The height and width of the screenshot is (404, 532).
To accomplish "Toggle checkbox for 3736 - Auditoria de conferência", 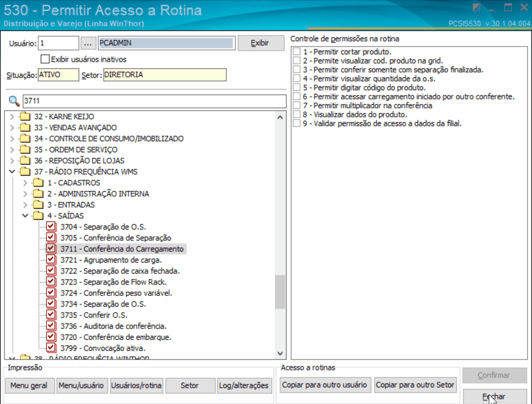I will pos(51,326).
